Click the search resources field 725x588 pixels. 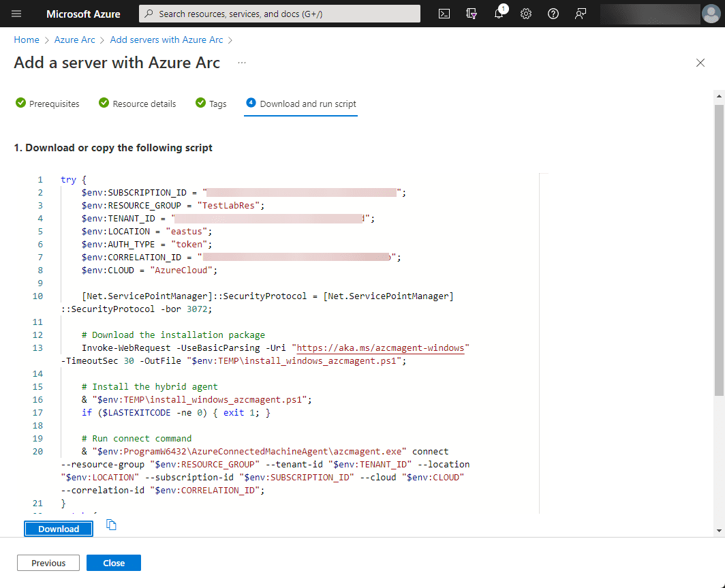(280, 14)
